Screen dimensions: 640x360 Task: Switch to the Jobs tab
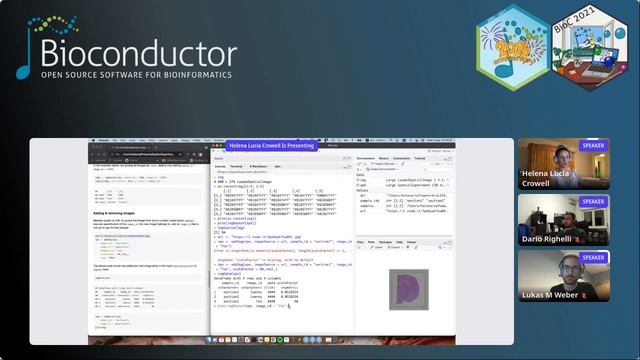[278, 167]
